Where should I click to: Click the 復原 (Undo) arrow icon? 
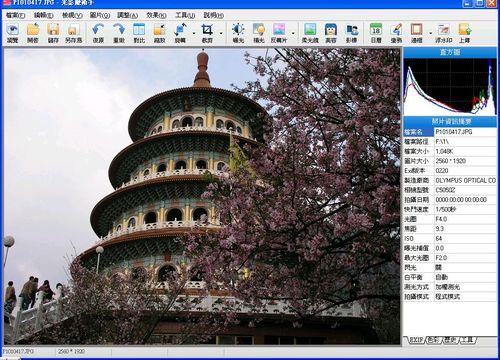[98, 33]
